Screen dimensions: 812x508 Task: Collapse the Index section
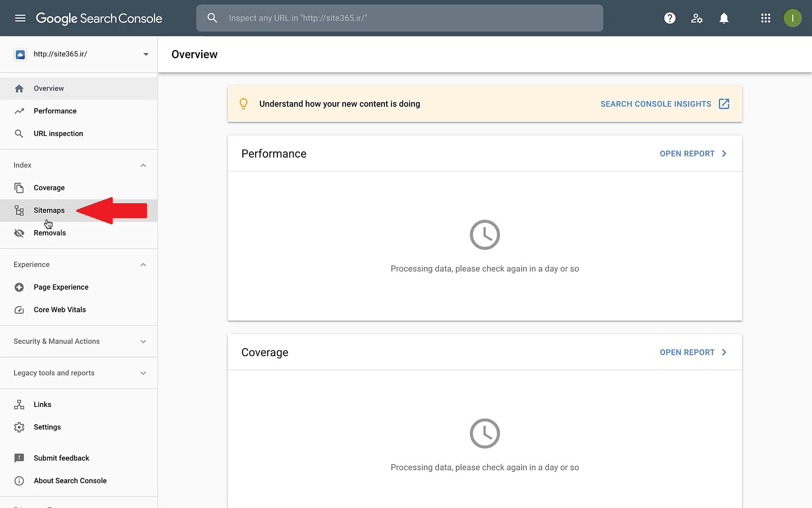tap(143, 165)
